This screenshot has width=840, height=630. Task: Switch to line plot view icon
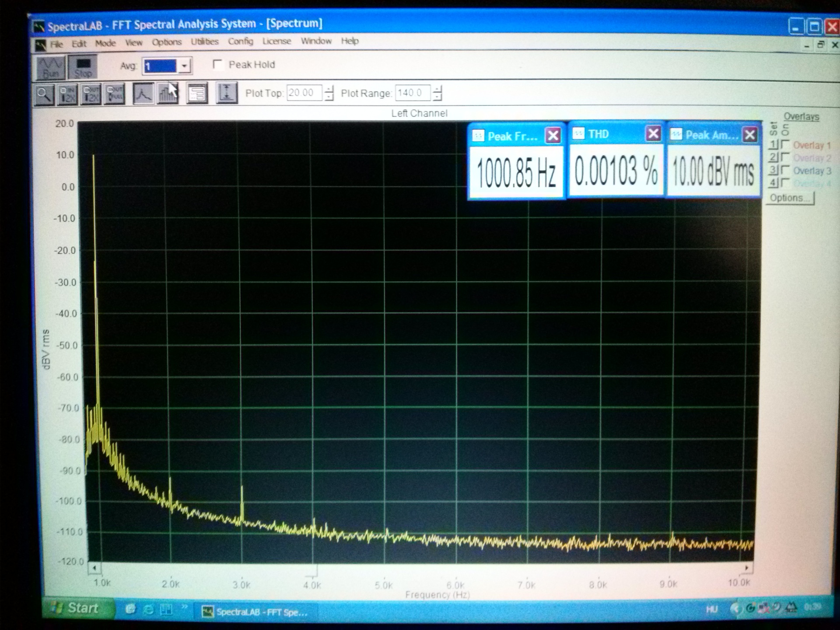(143, 93)
